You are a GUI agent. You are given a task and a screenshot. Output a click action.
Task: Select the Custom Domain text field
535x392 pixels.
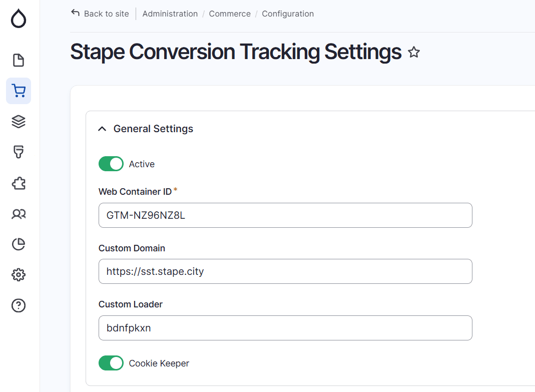click(x=285, y=271)
